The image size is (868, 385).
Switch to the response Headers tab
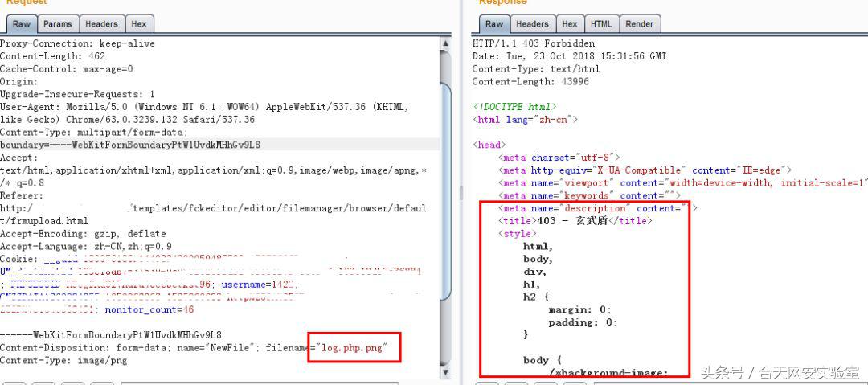[x=532, y=24]
